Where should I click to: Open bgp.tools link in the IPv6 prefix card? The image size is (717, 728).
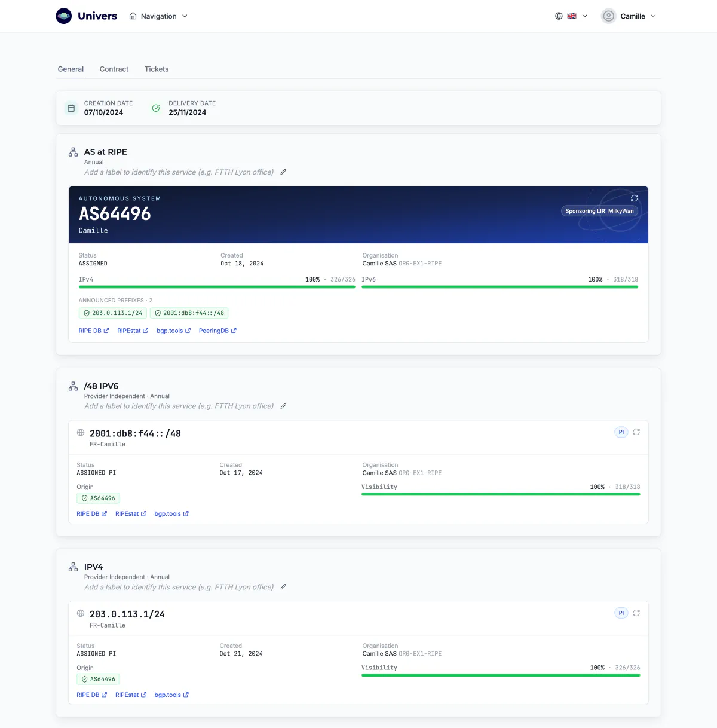pyautogui.click(x=171, y=514)
